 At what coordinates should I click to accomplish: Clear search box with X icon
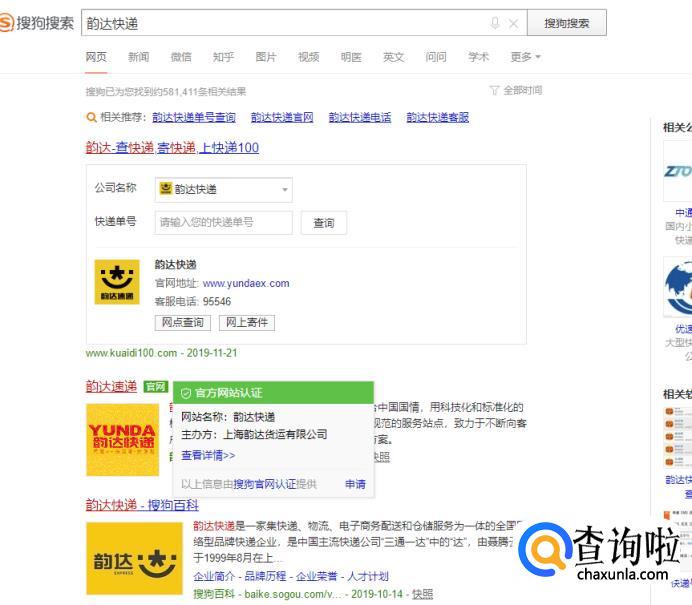(x=513, y=23)
